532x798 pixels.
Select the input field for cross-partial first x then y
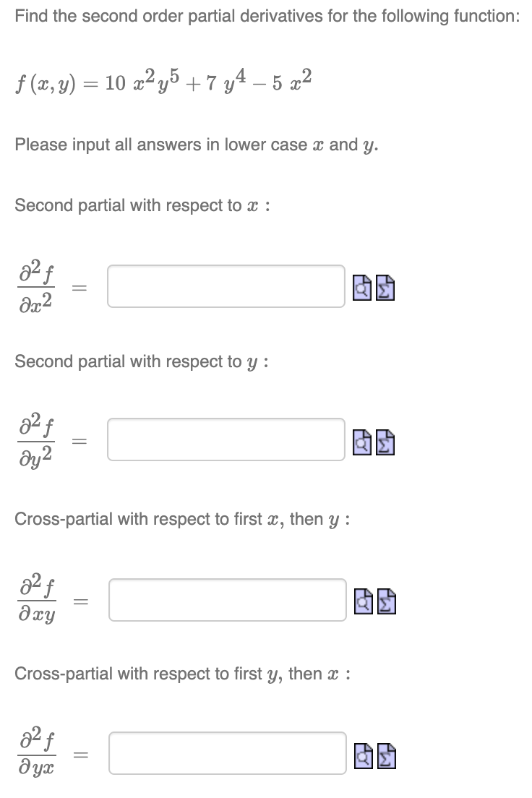click(226, 599)
